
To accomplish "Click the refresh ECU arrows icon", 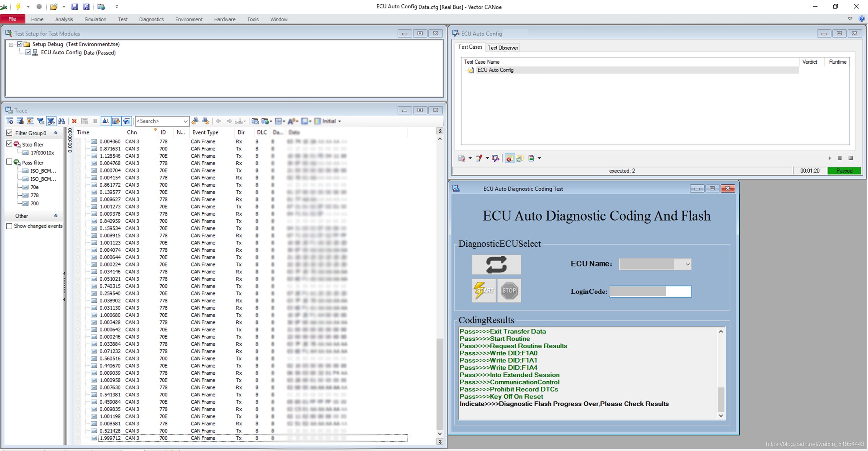I will pos(496,264).
